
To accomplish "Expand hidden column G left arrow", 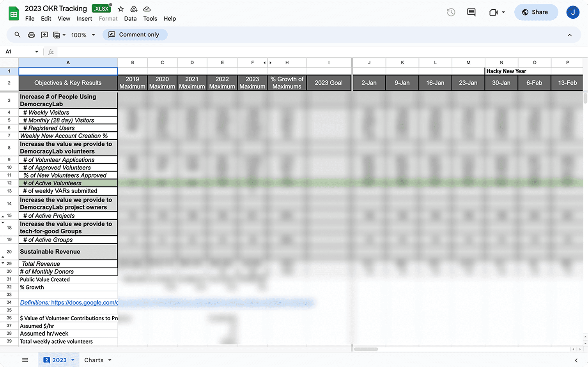I will pyautogui.click(x=264, y=63).
